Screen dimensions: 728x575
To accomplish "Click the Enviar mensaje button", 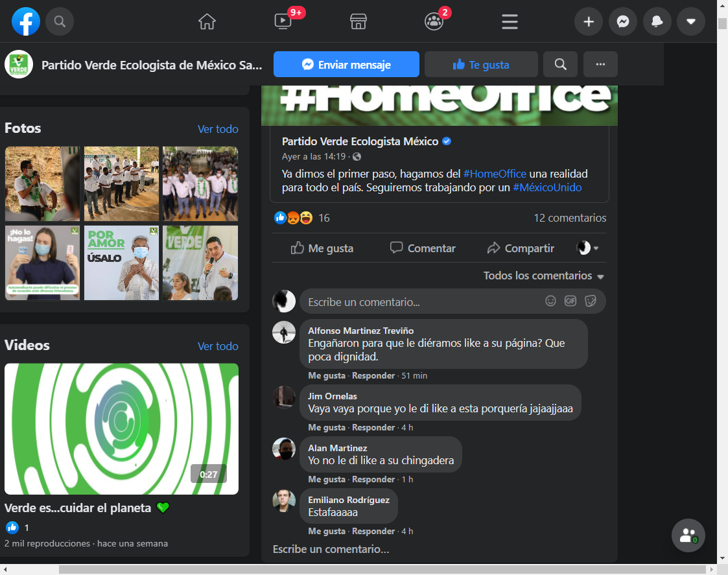I will click(x=346, y=64).
